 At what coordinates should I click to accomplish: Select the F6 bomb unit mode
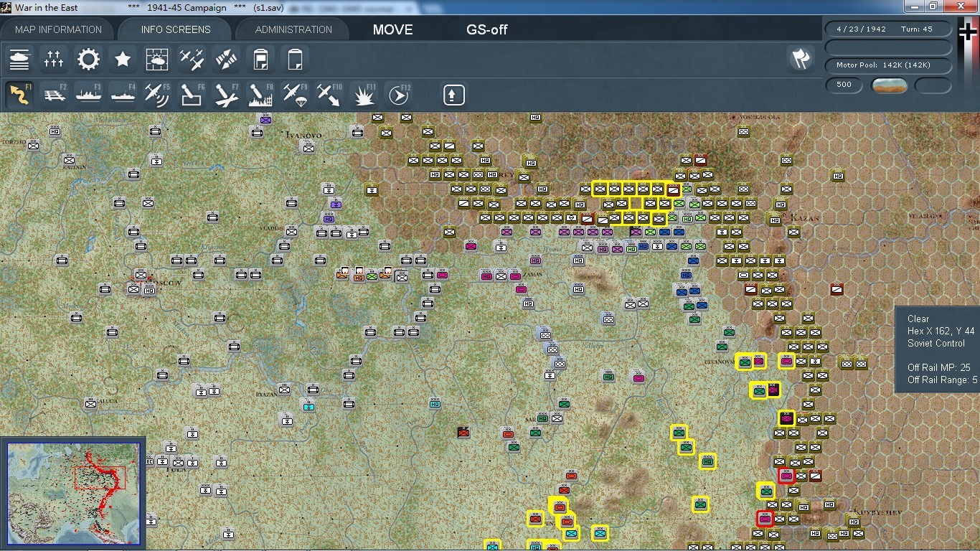click(x=192, y=95)
